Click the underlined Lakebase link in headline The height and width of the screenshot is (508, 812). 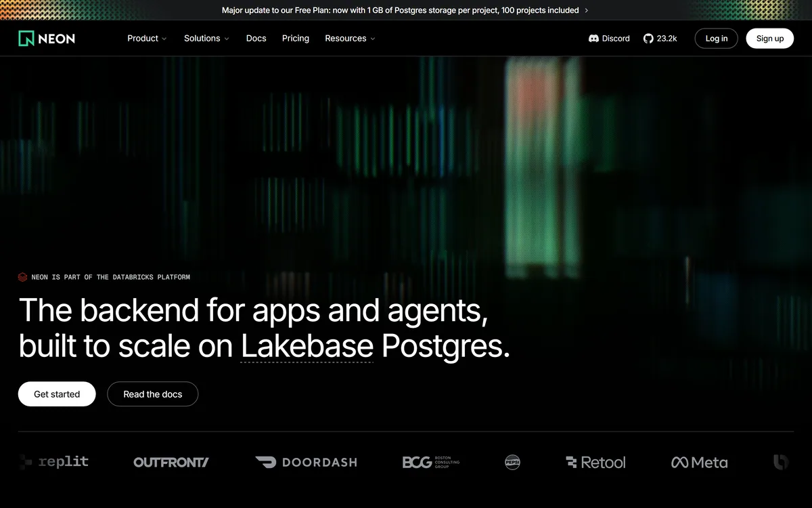pyautogui.click(x=307, y=346)
